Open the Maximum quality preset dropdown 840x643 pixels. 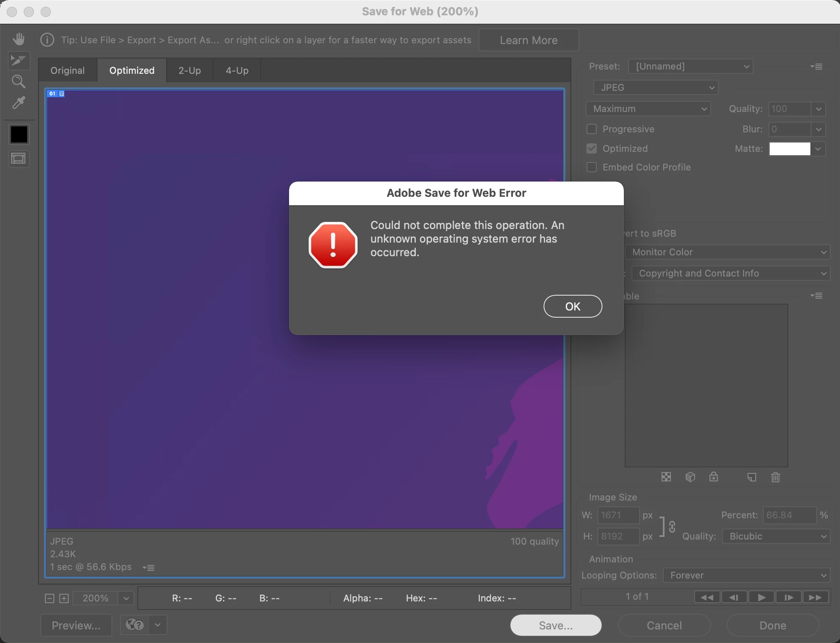[x=648, y=109]
